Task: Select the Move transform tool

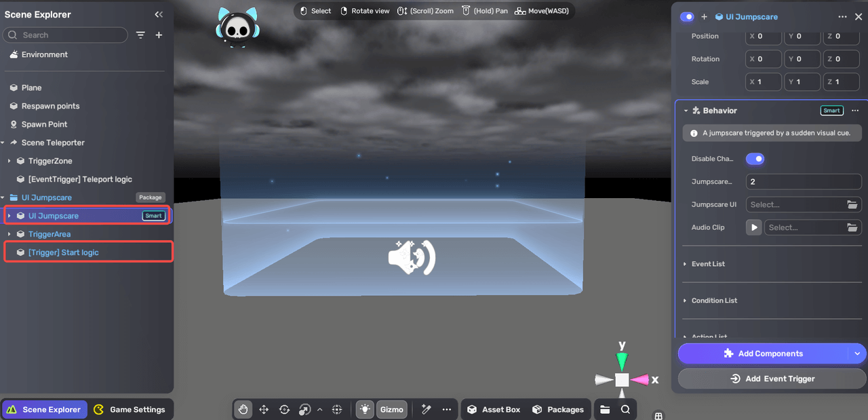Action: (x=264, y=409)
